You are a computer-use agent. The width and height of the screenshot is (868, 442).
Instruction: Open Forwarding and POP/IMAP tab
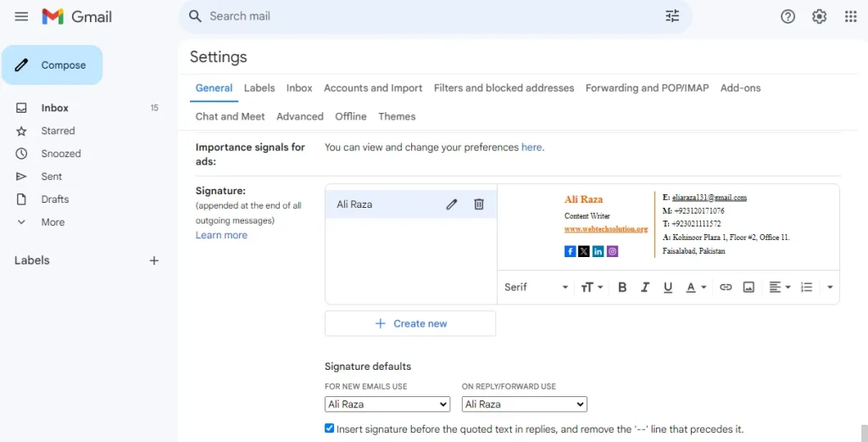(x=647, y=88)
